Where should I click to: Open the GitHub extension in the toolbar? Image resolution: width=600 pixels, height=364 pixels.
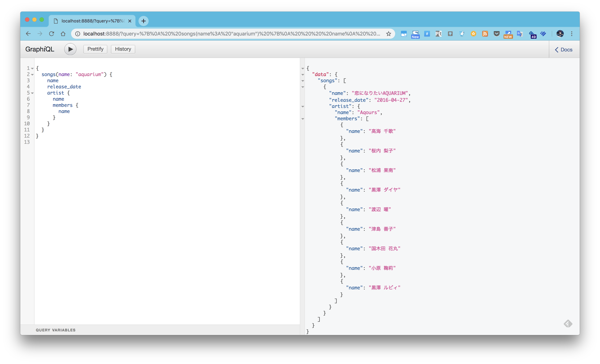point(450,34)
